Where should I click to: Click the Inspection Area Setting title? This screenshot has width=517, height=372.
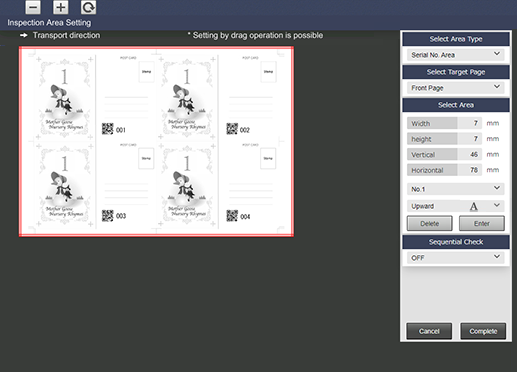49,23
